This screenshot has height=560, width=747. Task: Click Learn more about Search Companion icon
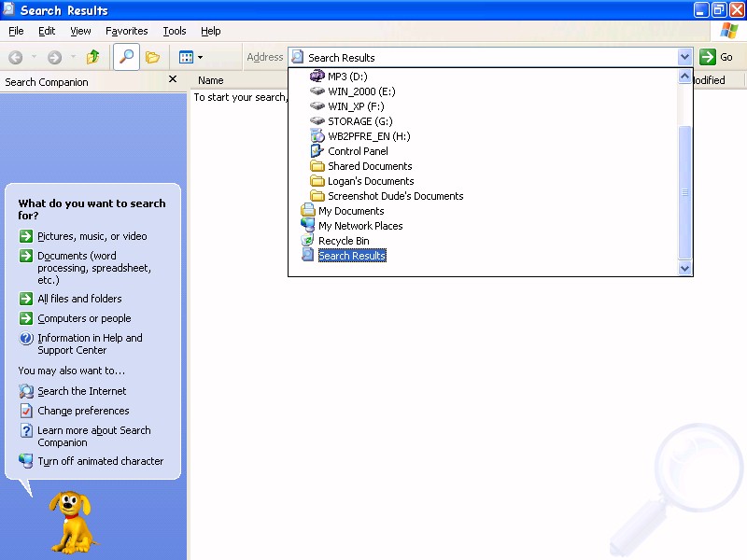[26, 430]
